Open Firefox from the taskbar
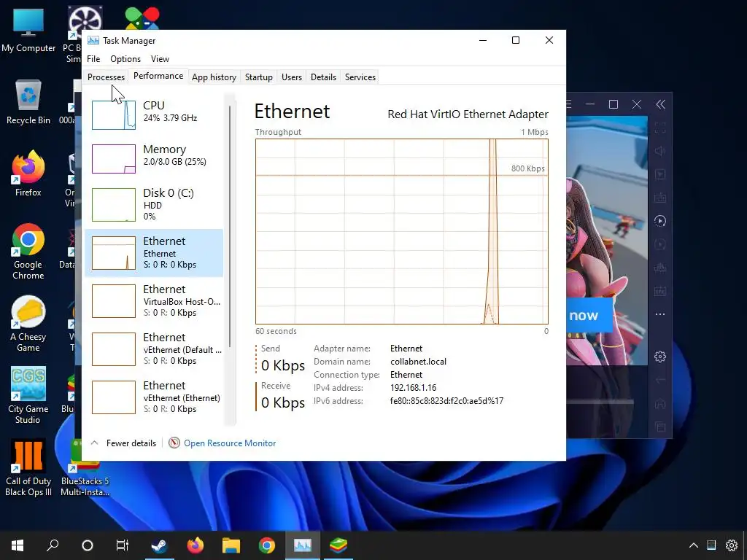The height and width of the screenshot is (560, 747). pyautogui.click(x=195, y=545)
